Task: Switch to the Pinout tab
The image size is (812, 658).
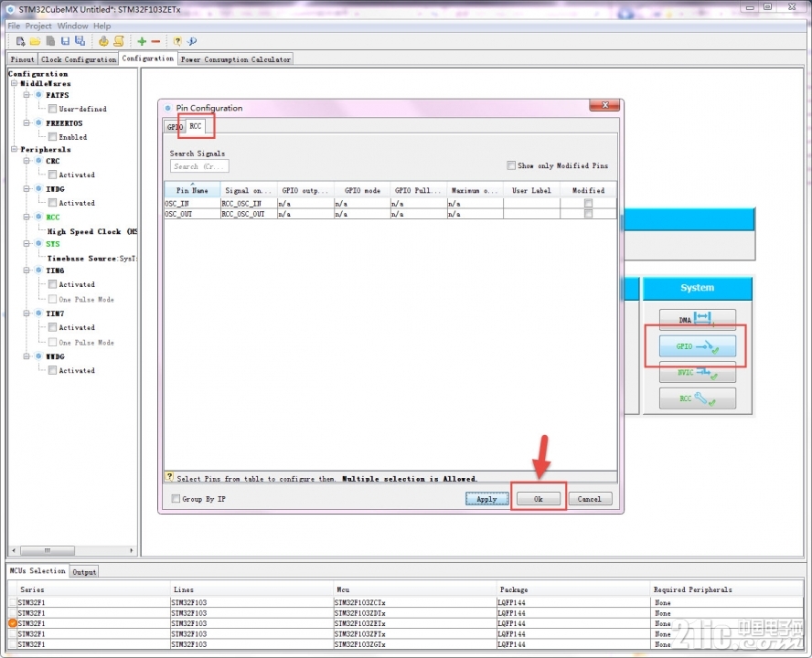Action: 22,59
